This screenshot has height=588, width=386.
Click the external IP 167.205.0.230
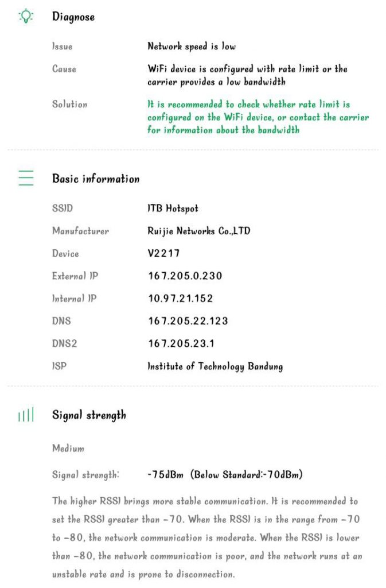coord(185,276)
